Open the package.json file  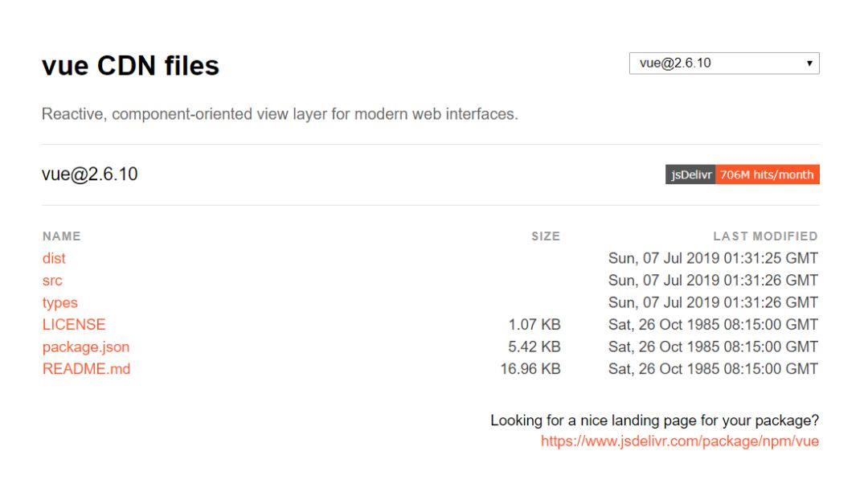tap(86, 347)
